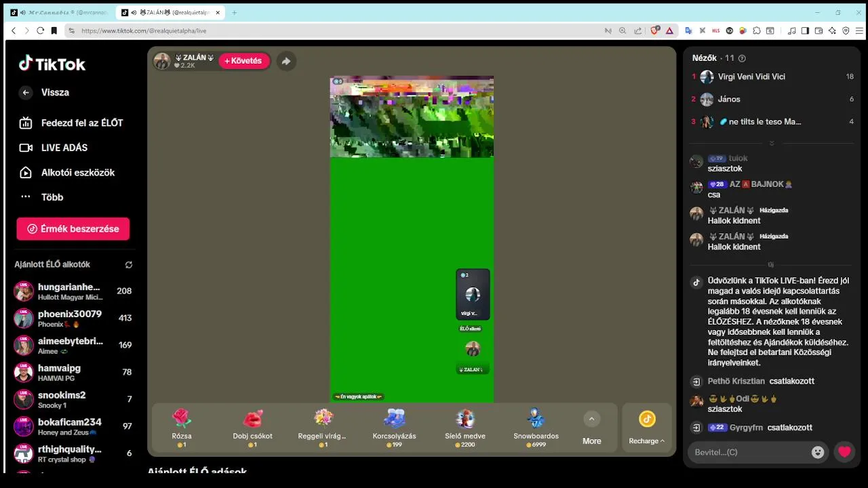Switch to the Mr.Cannabis browser tab
This screenshot has height=488, width=868.
click(59, 12)
